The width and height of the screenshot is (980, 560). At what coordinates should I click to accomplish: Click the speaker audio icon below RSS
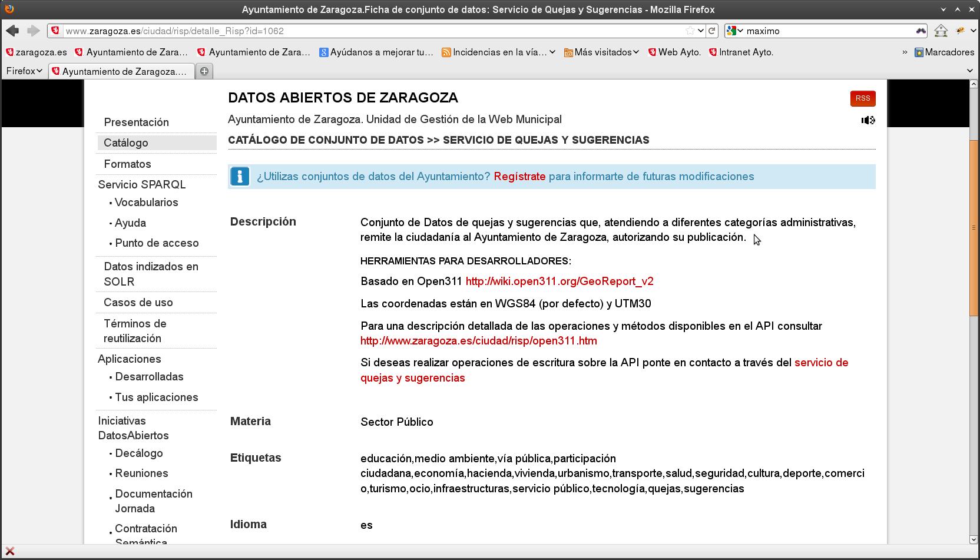pos(868,120)
